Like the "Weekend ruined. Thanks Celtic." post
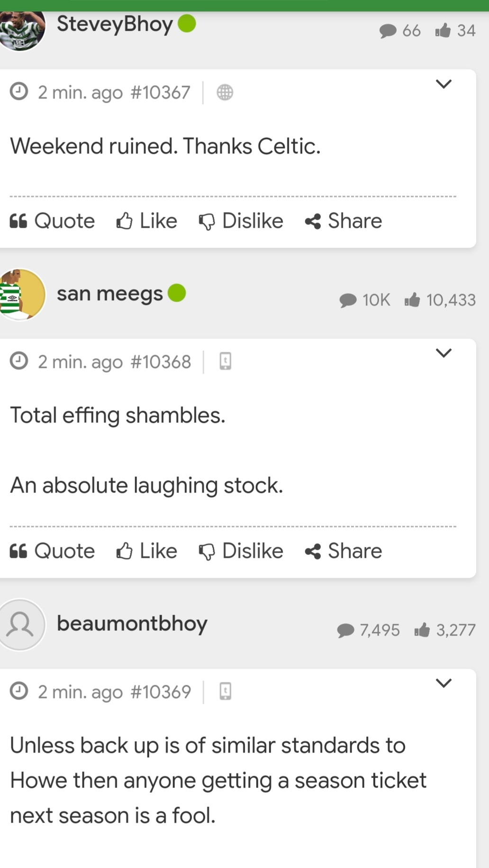This screenshot has height=868, width=489. 147,221
